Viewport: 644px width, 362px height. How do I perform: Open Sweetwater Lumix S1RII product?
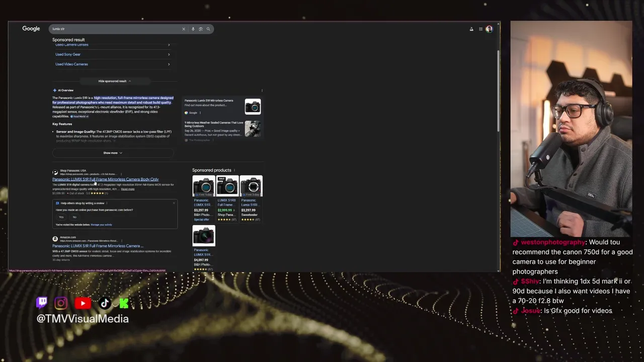click(x=251, y=199)
